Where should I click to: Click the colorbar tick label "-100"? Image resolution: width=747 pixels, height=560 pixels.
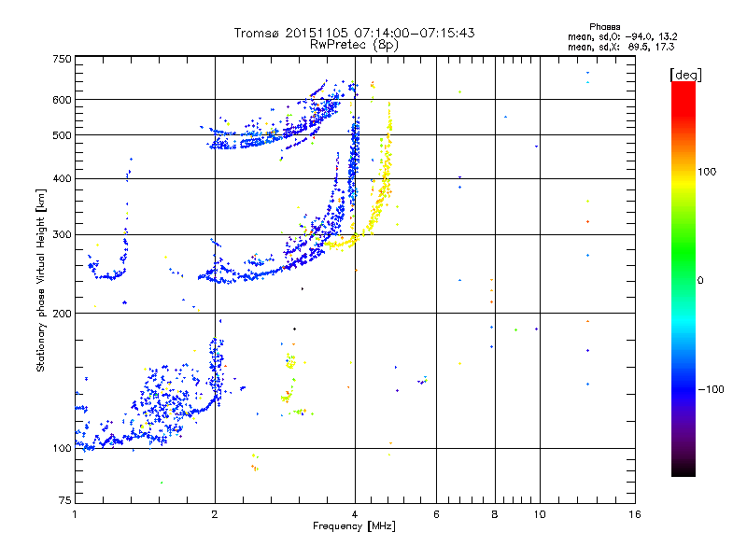pyautogui.click(x=711, y=389)
